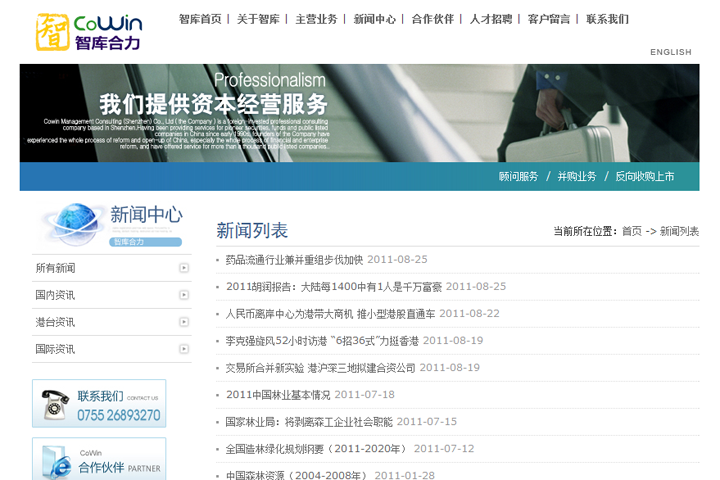Expand arrow next to 所有新闻
This screenshot has width=720, height=480.
184,268
